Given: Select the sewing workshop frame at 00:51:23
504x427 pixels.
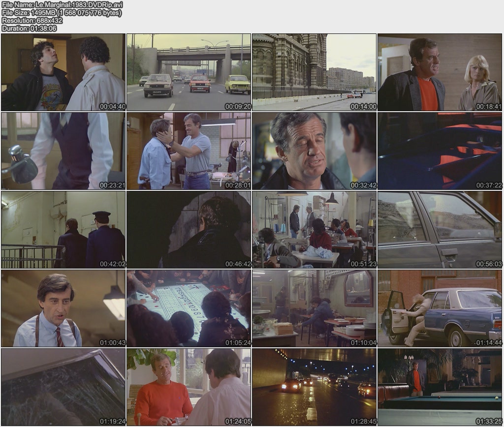Looking at the screenshot, I should pyautogui.click(x=315, y=230).
